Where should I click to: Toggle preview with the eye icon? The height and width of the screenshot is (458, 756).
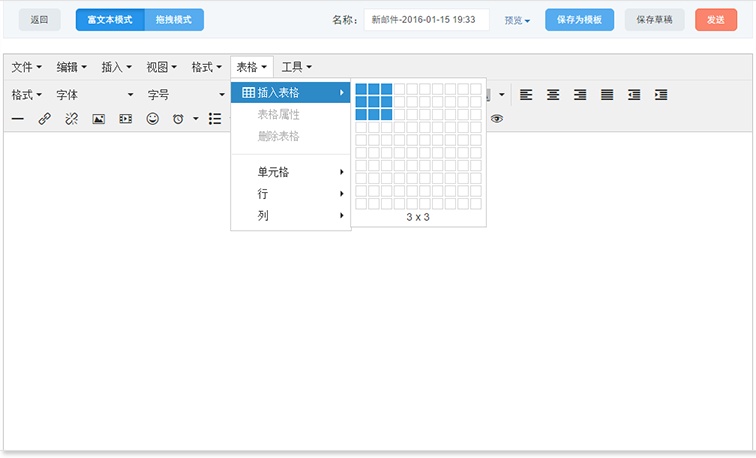tap(497, 118)
